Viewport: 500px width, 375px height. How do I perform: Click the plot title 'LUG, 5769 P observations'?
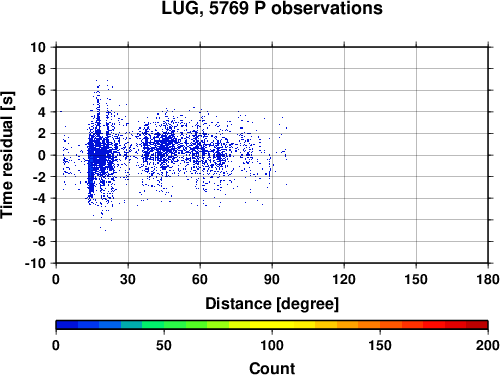272,8
